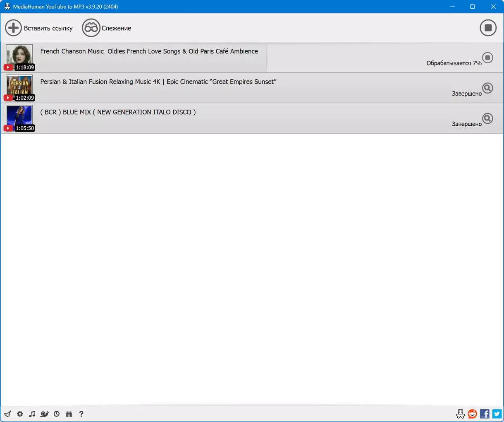Maximize the MediaHuman window
The image size is (504, 422).
pyautogui.click(x=473, y=7)
